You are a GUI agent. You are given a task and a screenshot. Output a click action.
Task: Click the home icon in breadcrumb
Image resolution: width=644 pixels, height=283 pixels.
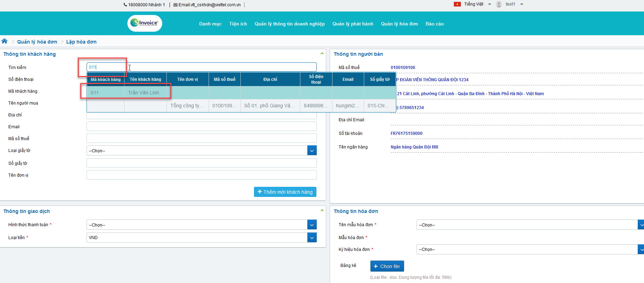5,41
